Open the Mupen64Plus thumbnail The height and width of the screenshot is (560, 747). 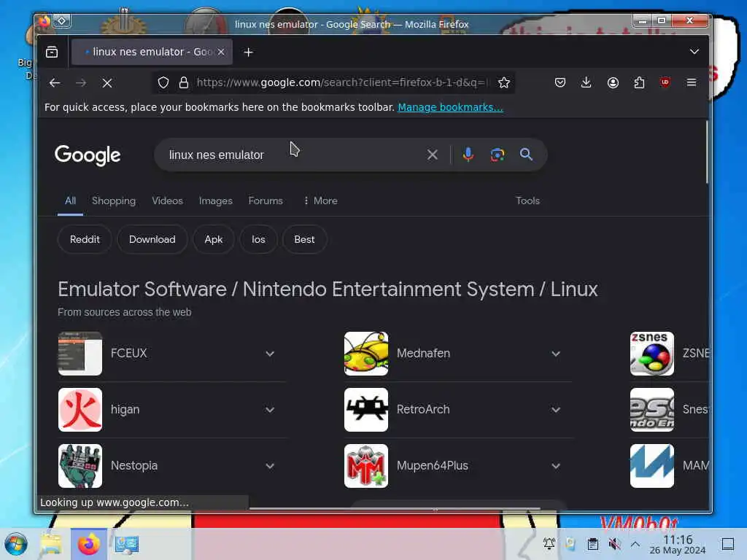(x=366, y=466)
